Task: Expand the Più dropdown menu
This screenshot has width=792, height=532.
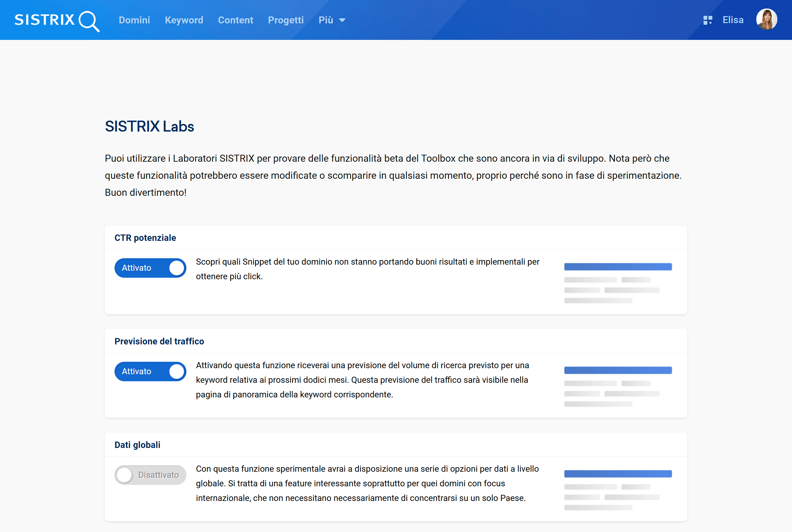Action: 326,20
